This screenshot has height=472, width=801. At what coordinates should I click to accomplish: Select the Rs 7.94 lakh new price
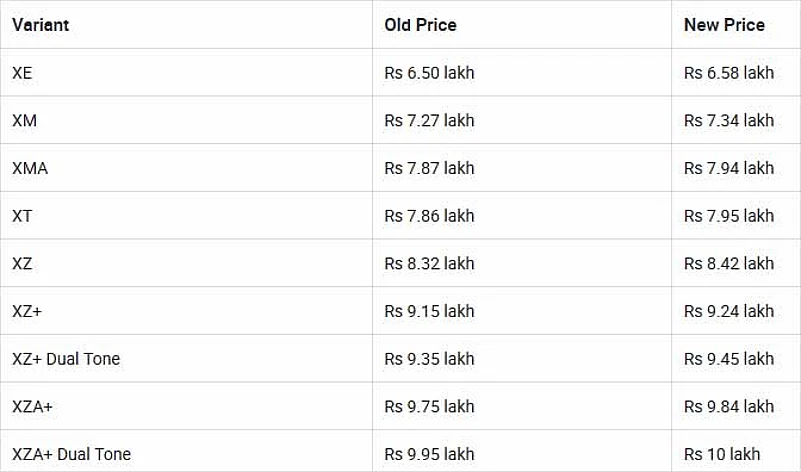[x=729, y=168]
